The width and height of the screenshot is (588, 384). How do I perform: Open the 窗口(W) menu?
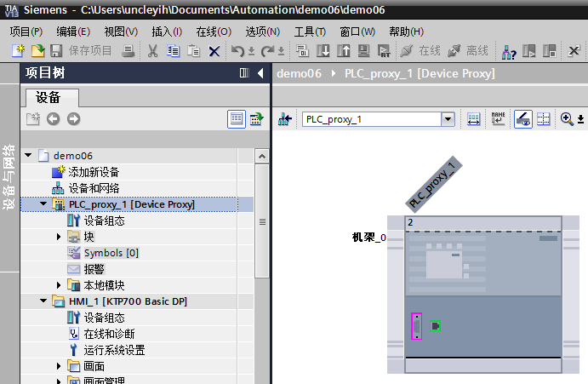point(357,32)
